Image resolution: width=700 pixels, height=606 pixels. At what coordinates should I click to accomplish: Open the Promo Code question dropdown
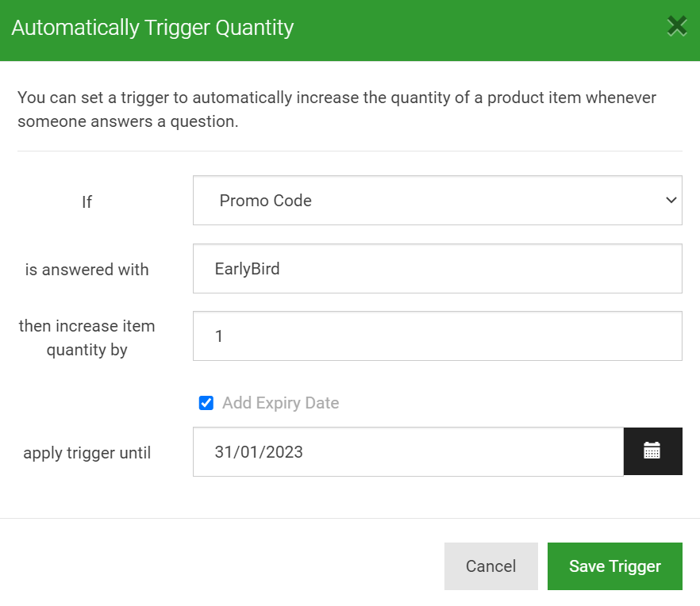(437, 201)
